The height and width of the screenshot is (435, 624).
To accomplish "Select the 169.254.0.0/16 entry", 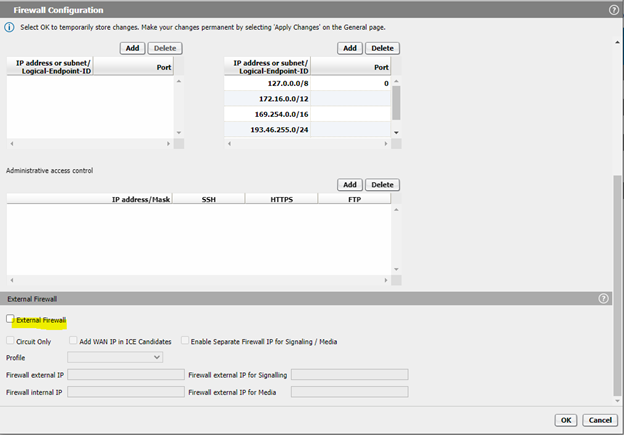I will coord(307,114).
